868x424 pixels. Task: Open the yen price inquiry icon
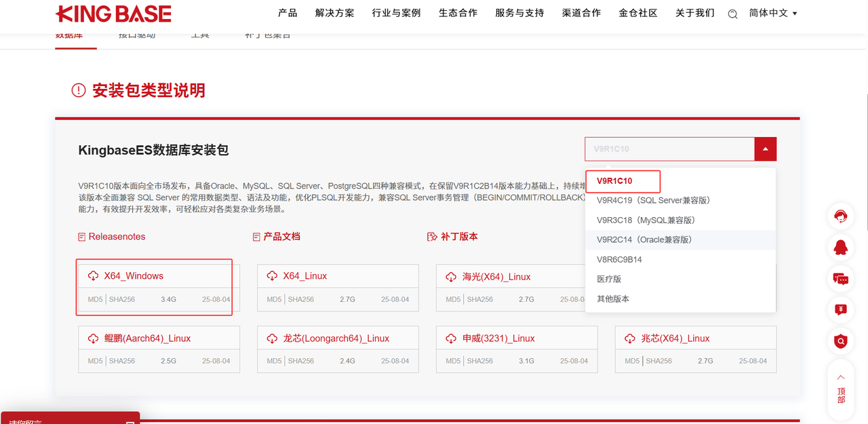tap(841, 310)
